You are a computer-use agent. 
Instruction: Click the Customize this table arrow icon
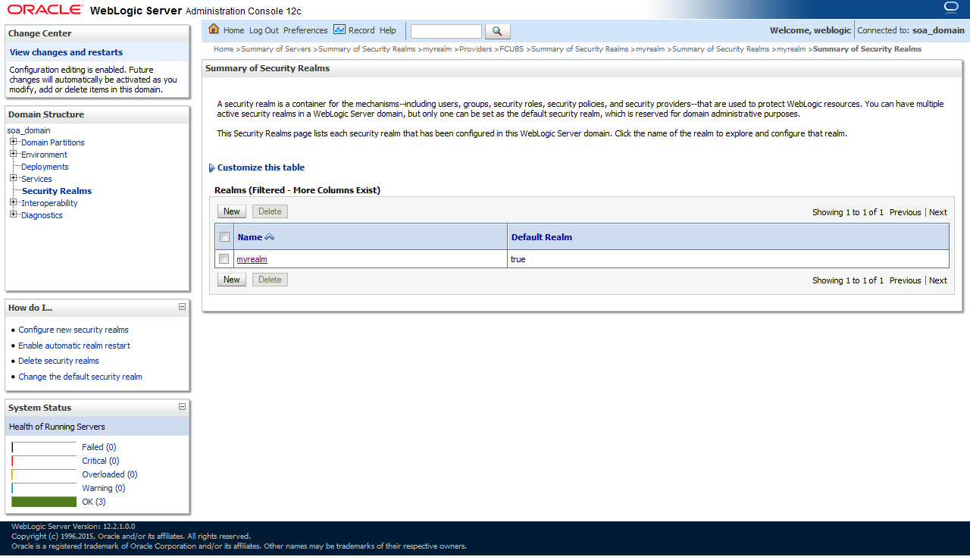coord(211,168)
